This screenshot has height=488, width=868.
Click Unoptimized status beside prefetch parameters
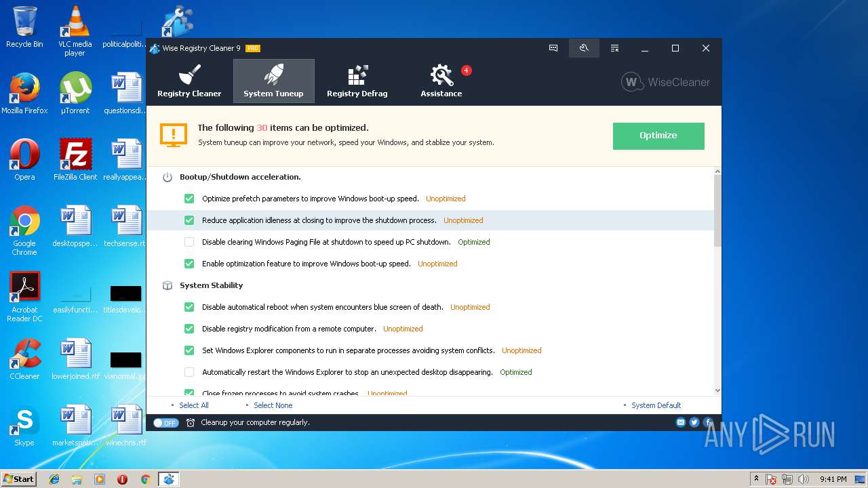[x=446, y=199]
